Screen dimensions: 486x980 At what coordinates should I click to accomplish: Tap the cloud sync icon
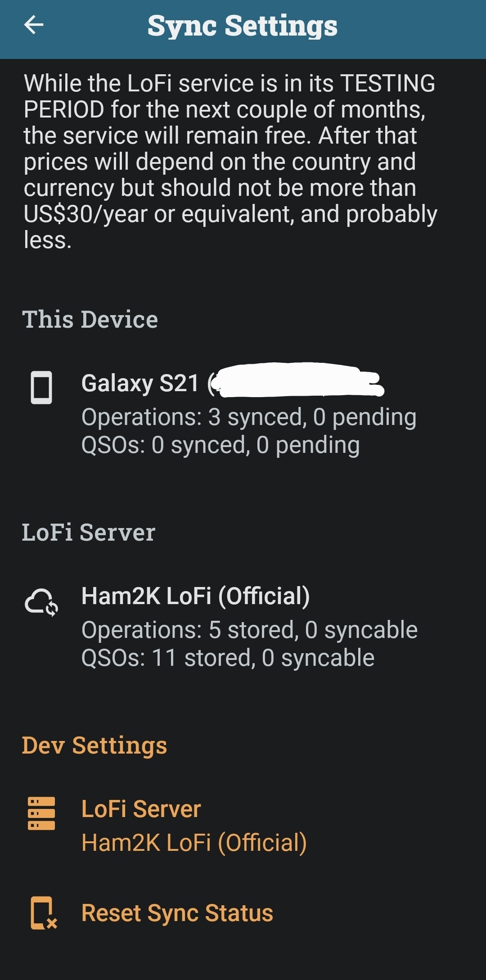pyautogui.click(x=41, y=602)
